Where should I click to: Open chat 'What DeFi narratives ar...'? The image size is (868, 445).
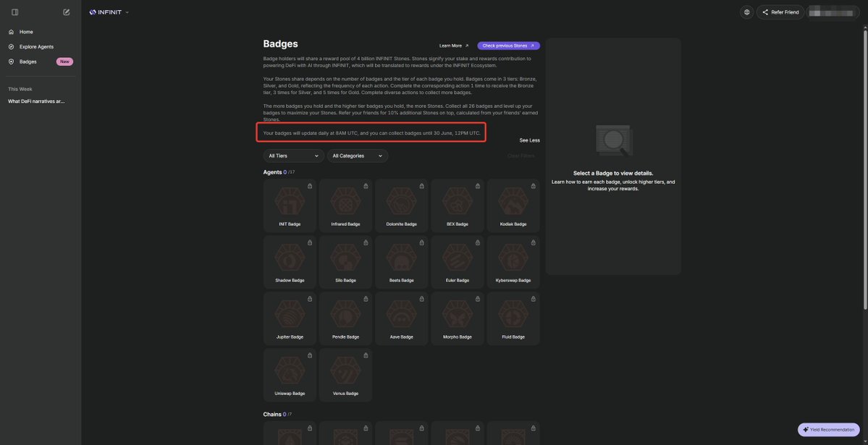pyautogui.click(x=36, y=101)
